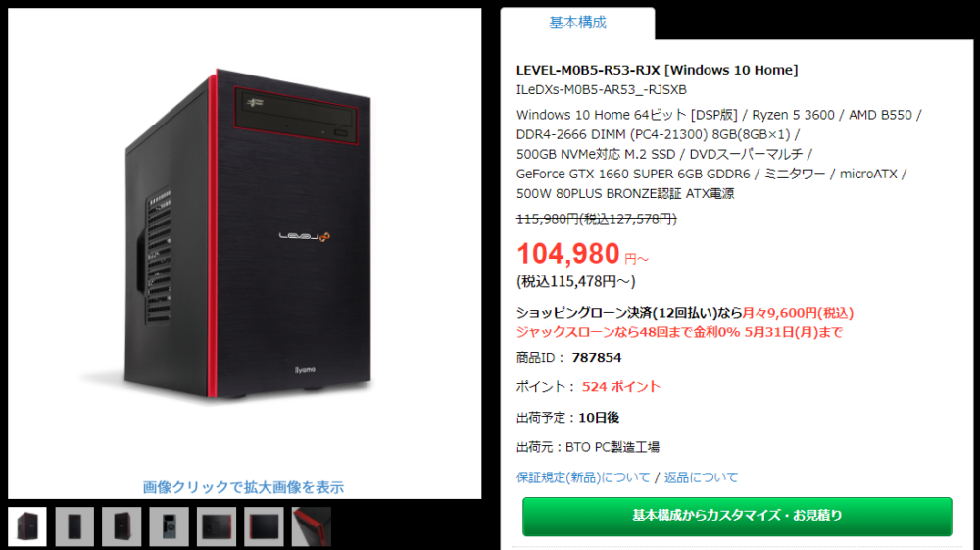Click the DVD drive tray on tower image
980x550 pixels.
tap(296, 117)
